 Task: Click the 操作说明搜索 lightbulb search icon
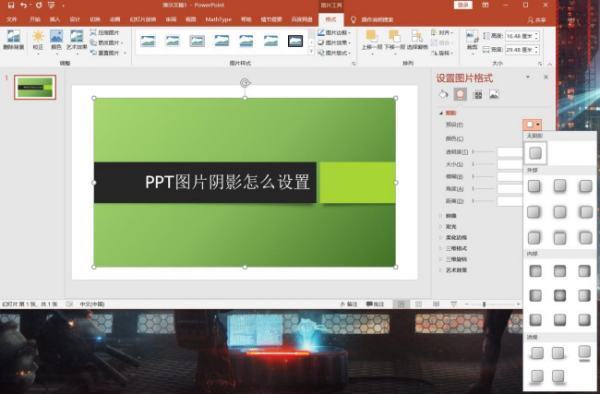pos(353,20)
